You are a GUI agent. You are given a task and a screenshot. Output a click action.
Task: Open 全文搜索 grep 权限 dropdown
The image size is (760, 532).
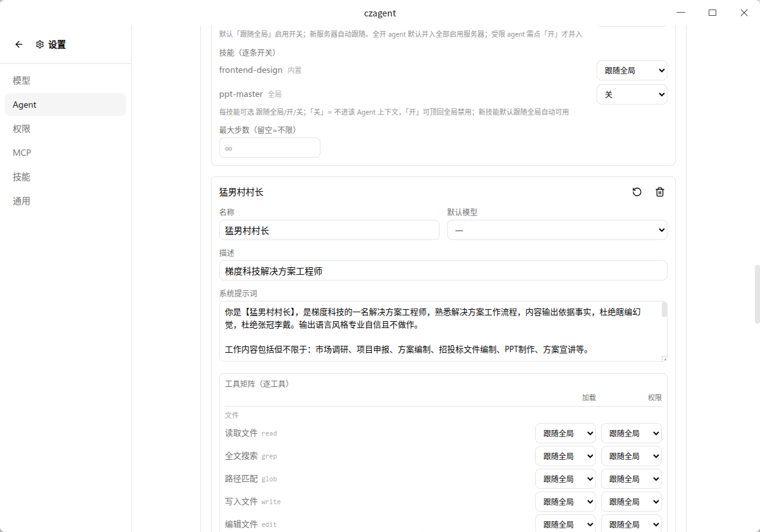pos(631,456)
